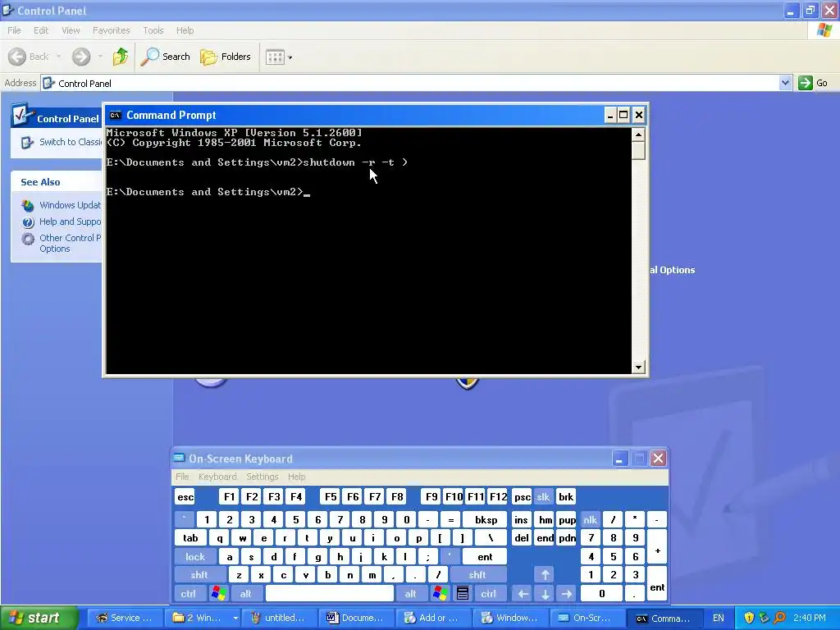840x630 pixels.
Task: Toggle the right shft key on keyboard
Action: click(477, 575)
